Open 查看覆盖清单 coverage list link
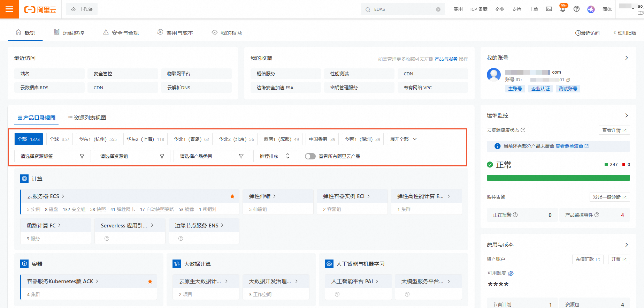Viewport: 644px width, 308px height. 572,146
